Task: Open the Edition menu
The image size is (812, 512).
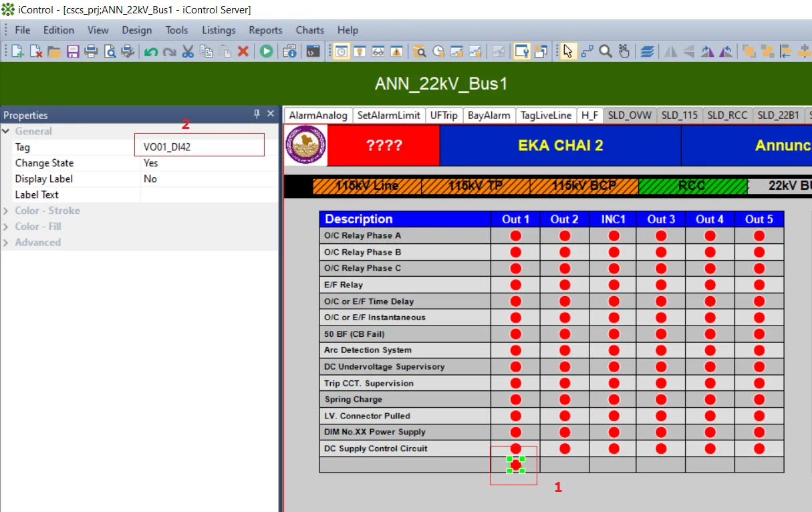Action: click(59, 30)
